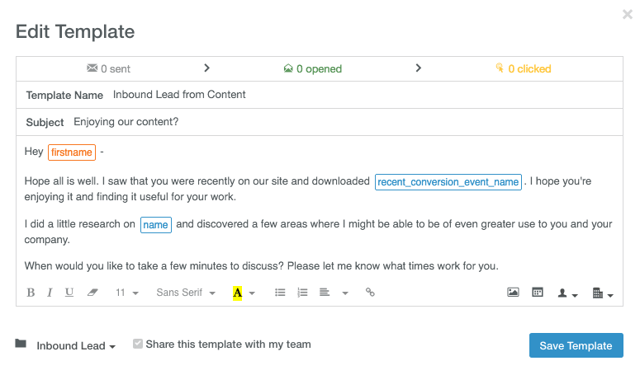Insert a hyperlink with the link icon

pos(370,292)
